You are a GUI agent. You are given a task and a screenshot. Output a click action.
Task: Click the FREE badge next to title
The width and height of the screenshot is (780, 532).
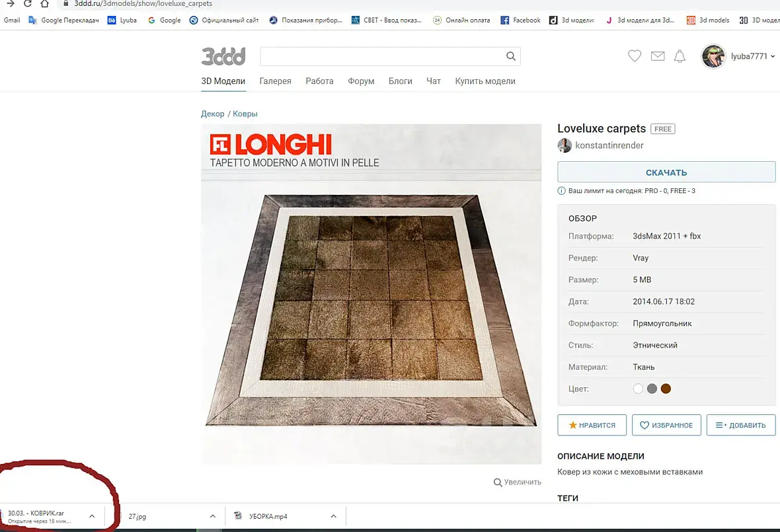point(662,129)
